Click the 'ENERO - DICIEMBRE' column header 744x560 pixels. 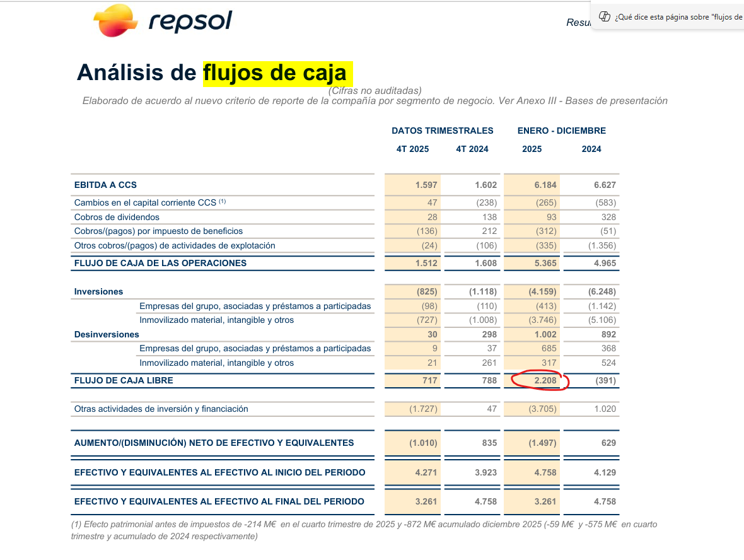[561, 131]
